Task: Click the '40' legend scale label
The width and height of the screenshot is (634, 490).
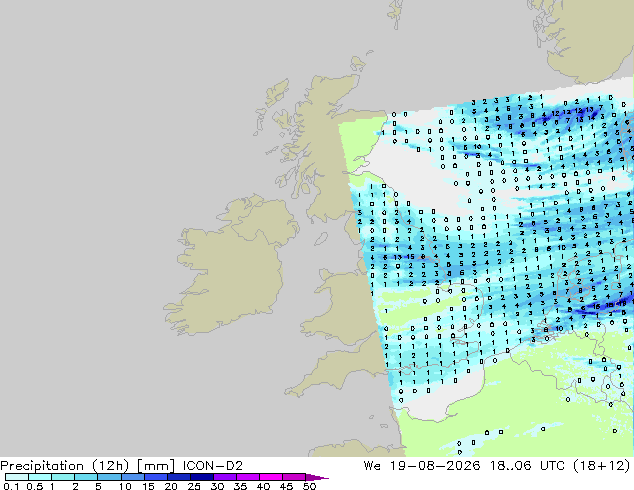Action: pyautogui.click(x=263, y=486)
